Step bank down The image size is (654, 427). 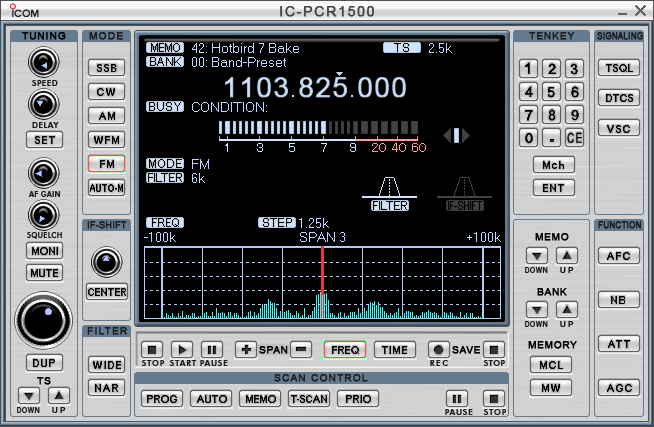click(537, 310)
